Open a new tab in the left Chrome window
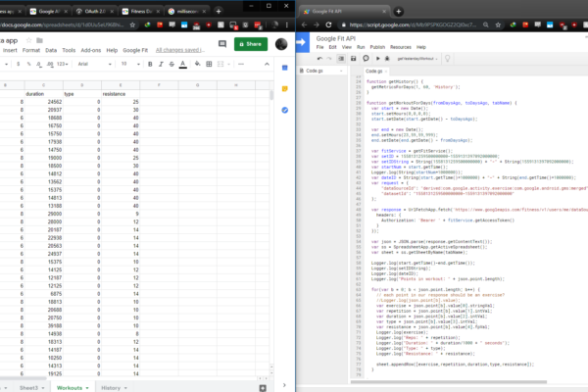 click(219, 11)
